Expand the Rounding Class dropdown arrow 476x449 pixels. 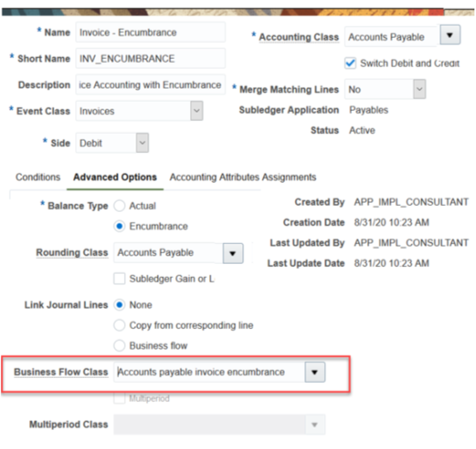(x=233, y=253)
